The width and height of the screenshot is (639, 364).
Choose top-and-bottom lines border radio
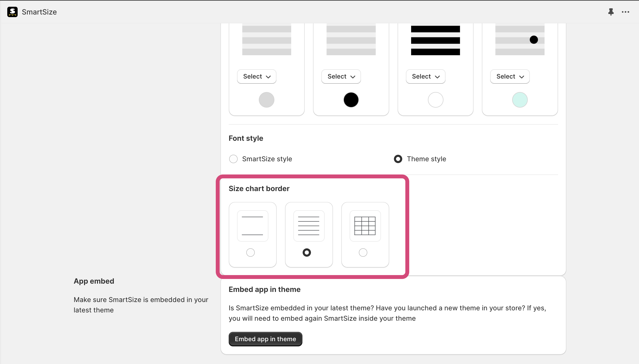click(x=250, y=253)
